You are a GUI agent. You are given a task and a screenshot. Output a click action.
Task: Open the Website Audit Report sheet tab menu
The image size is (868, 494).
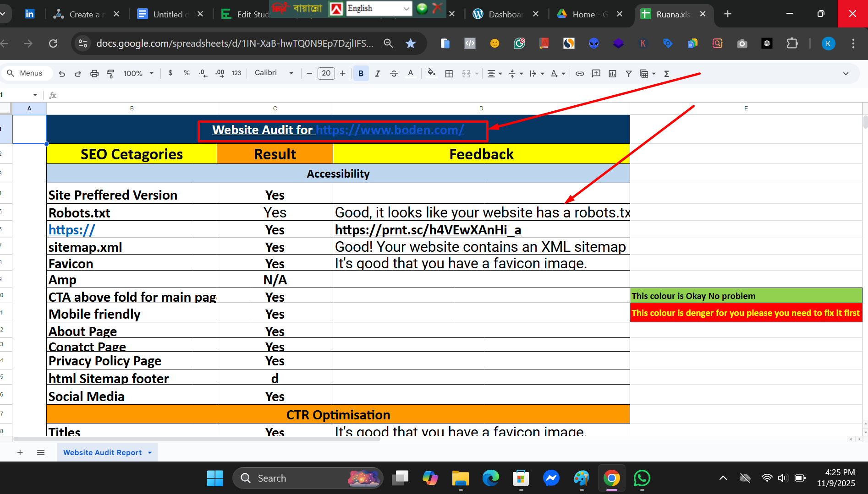[149, 452]
